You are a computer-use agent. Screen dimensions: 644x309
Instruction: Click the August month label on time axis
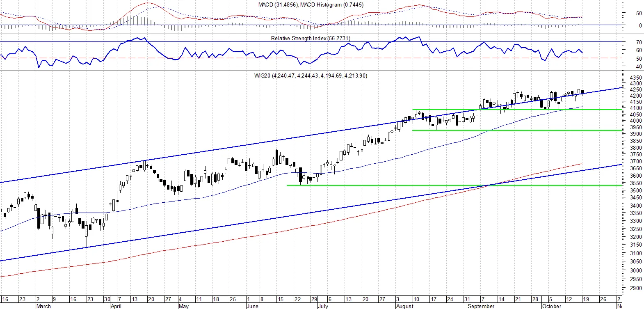coord(404,306)
